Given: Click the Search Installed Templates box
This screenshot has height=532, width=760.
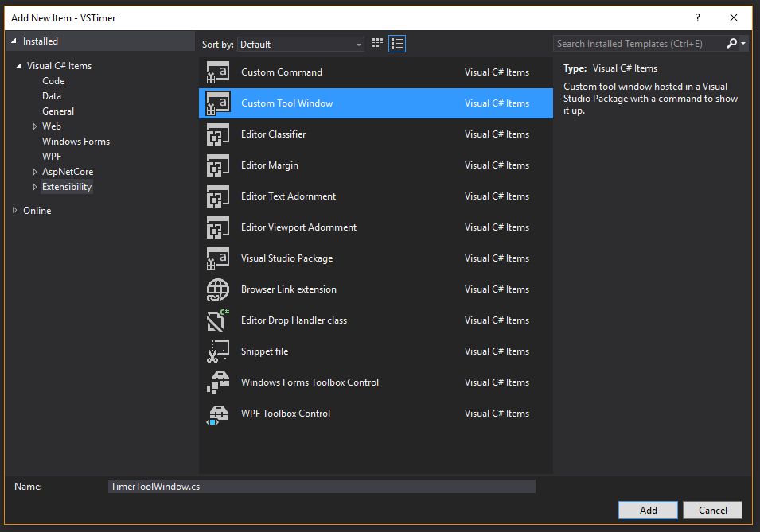Looking at the screenshot, I should point(640,44).
